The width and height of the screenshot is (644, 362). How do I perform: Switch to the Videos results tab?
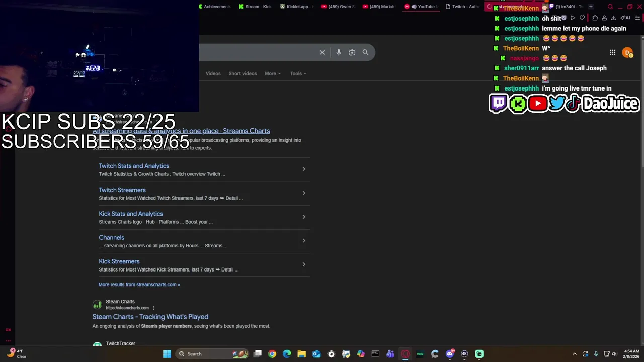click(x=213, y=73)
